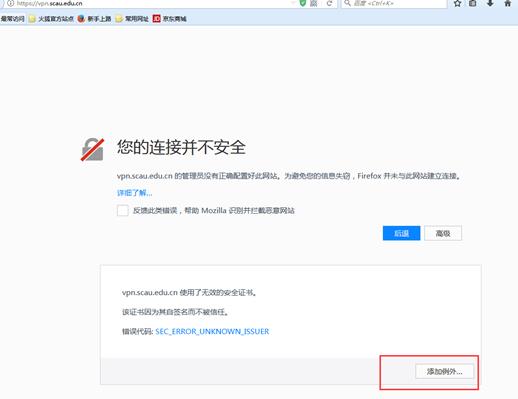The width and height of the screenshot is (518, 399).
Task: Open the 常用网址 bookmark folder
Action: pos(132,19)
